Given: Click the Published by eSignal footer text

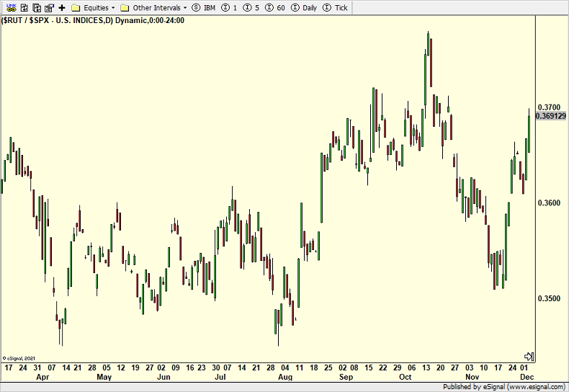Looking at the screenshot, I should coord(505,387).
